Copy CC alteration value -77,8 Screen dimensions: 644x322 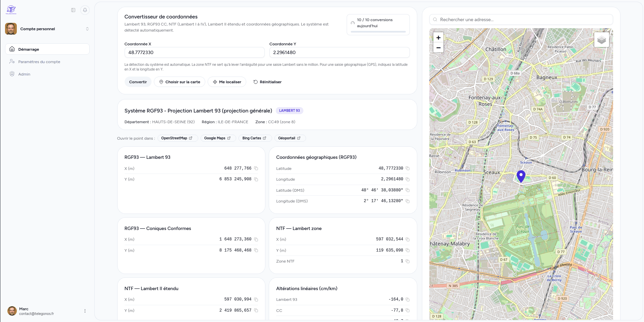407,310
